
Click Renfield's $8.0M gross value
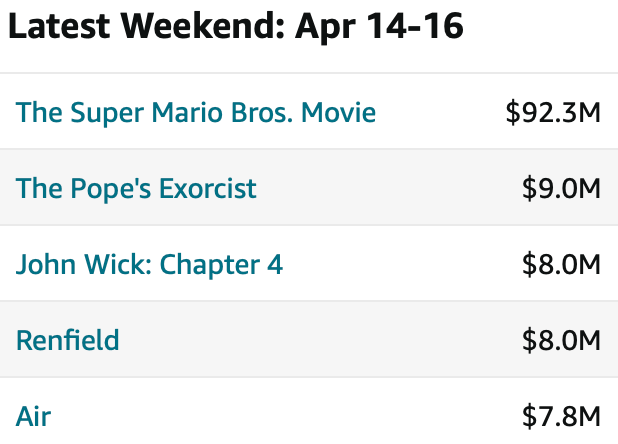[x=561, y=340]
